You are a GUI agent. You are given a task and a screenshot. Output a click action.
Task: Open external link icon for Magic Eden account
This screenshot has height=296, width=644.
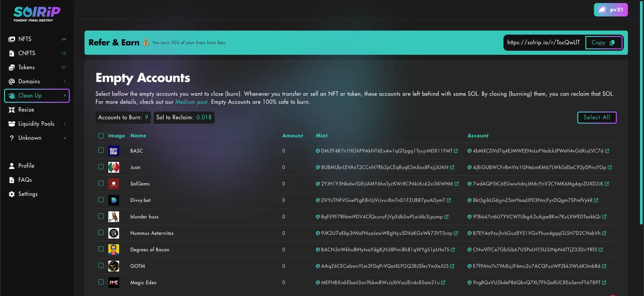pos(604,283)
